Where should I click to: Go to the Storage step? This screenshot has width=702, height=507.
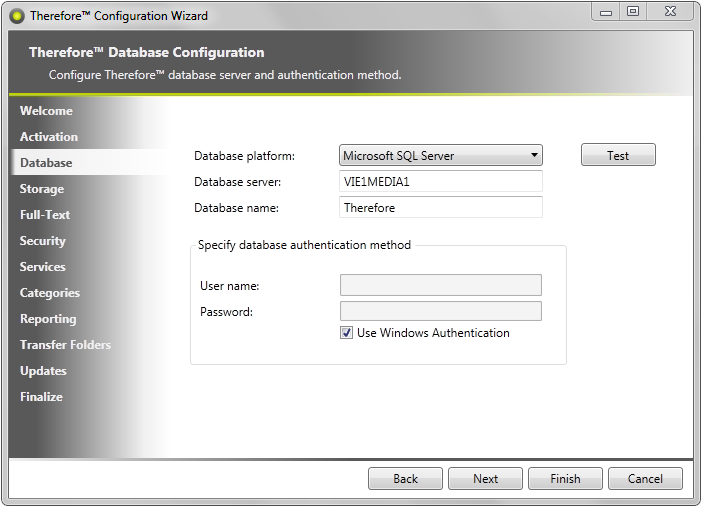(42, 189)
